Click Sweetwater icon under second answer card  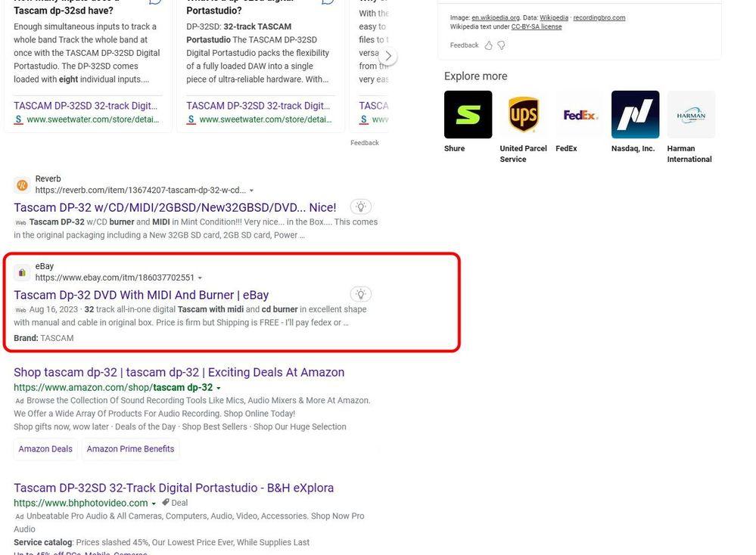(191, 119)
